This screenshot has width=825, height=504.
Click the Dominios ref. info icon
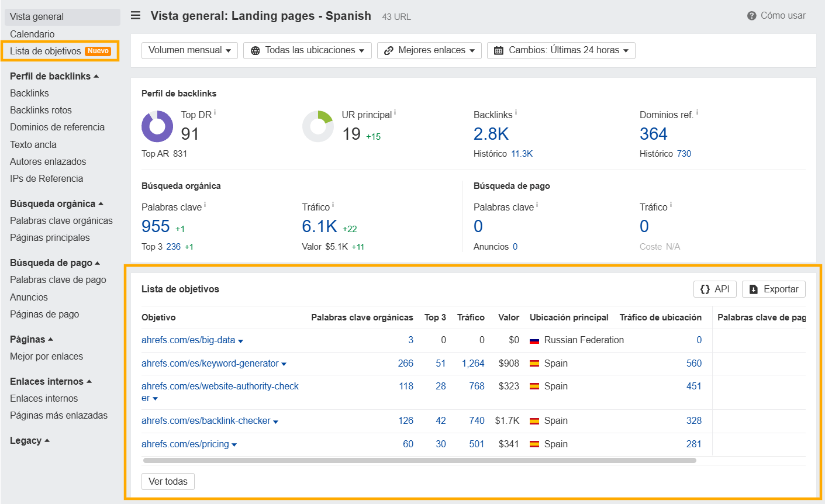697,112
